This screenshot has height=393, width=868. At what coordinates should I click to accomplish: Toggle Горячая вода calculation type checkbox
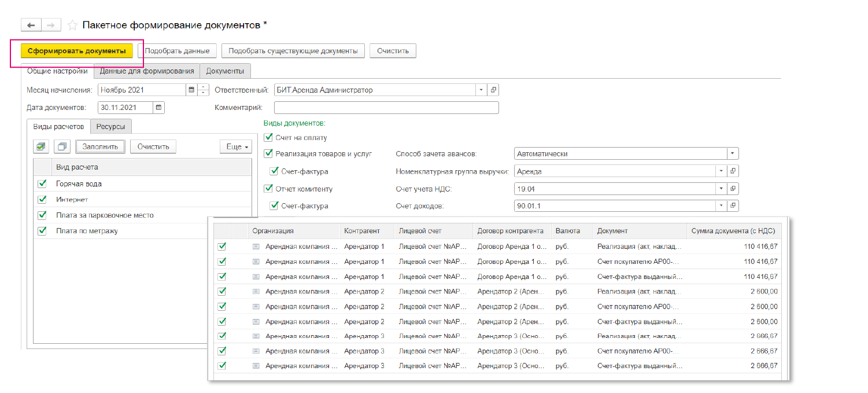coord(42,183)
